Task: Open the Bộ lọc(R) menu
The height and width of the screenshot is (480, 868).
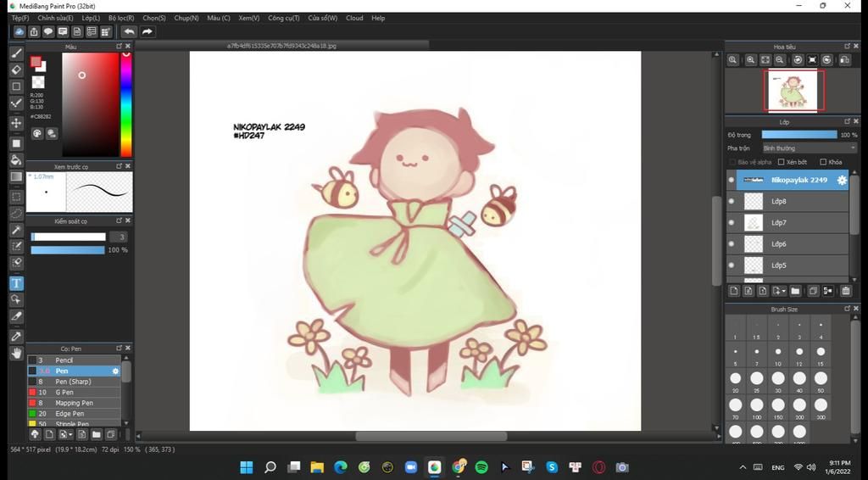Action: 121,18
